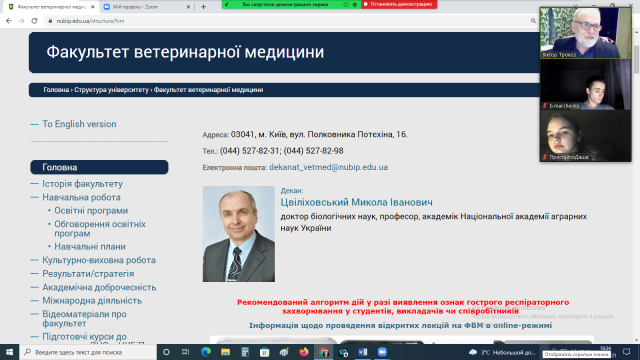The width and height of the screenshot is (640, 360).
Task: Stop the Zoom screen share
Action: click(x=399, y=4)
